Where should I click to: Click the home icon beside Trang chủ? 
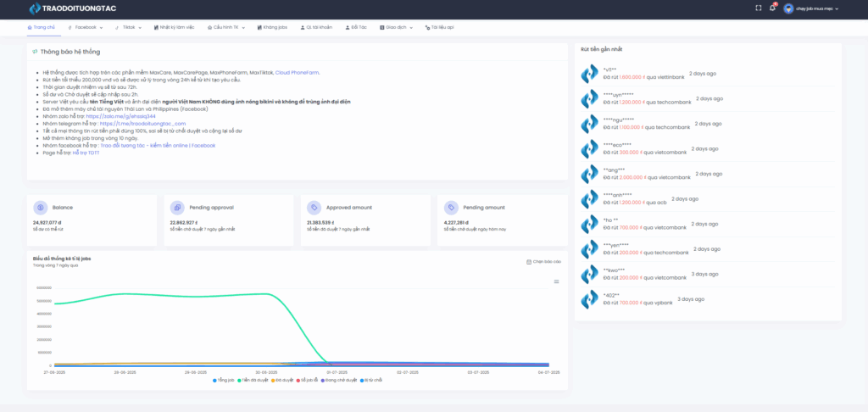coord(30,27)
